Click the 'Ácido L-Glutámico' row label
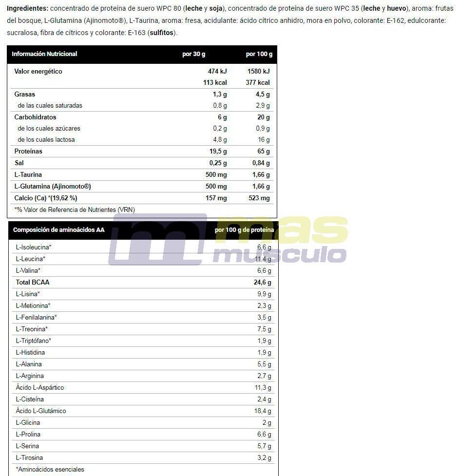This screenshot has width=458, height=476. point(40,411)
